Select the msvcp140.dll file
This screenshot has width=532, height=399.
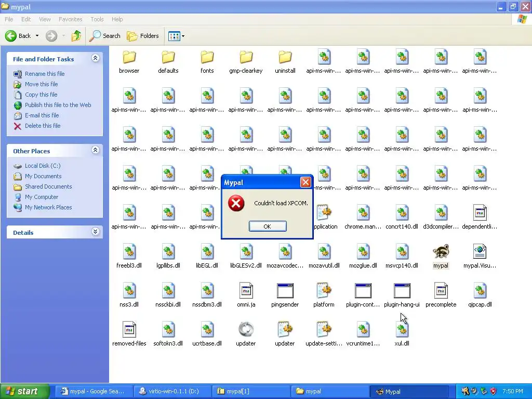[x=402, y=257]
